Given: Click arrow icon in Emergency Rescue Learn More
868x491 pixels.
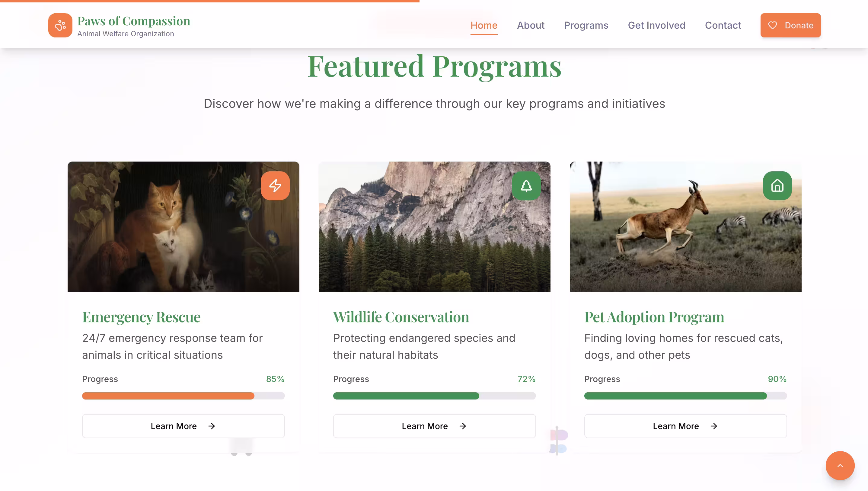Looking at the screenshot, I should [212, 426].
